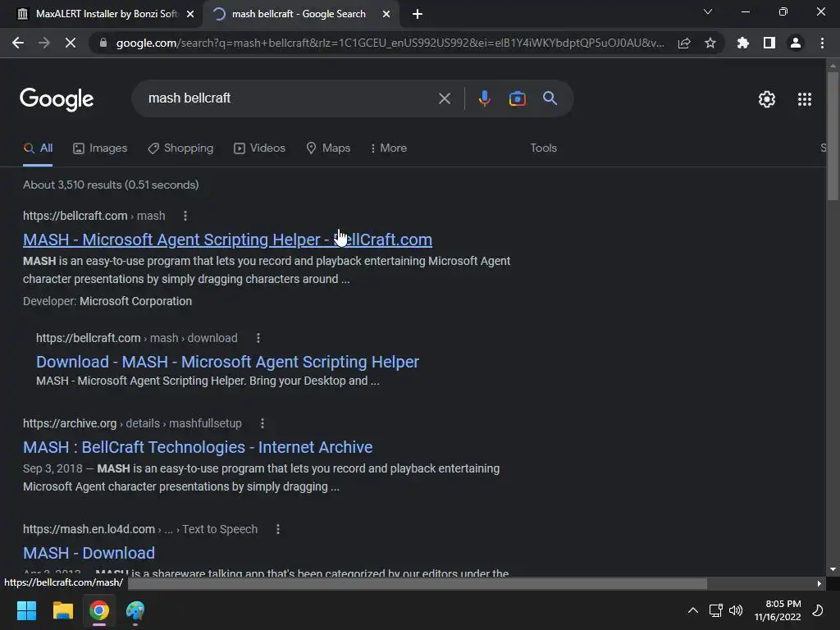Open the Extensions puzzle piece menu
The height and width of the screenshot is (630, 840).
click(x=742, y=43)
